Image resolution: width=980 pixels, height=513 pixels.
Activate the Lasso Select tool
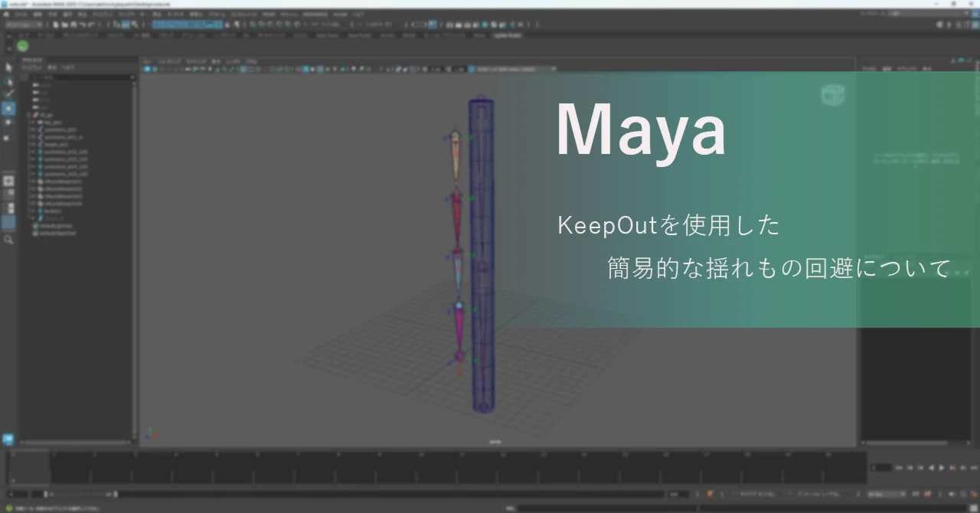[8, 81]
